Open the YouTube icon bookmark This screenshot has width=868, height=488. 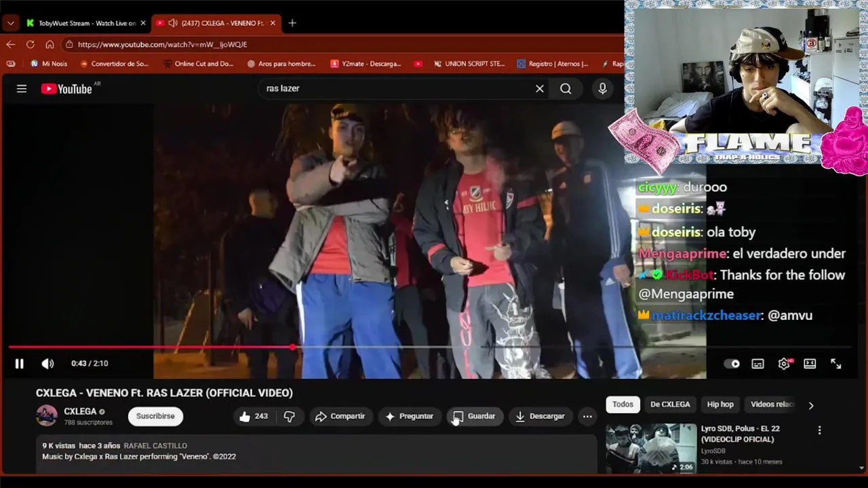[x=418, y=64]
